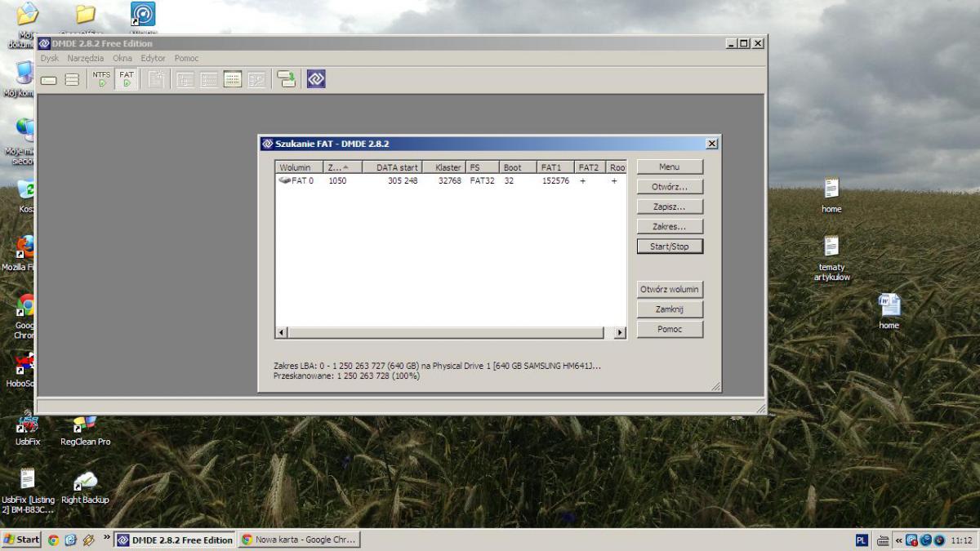Click the blue DMDE logo toolbar icon

pyautogui.click(x=316, y=79)
